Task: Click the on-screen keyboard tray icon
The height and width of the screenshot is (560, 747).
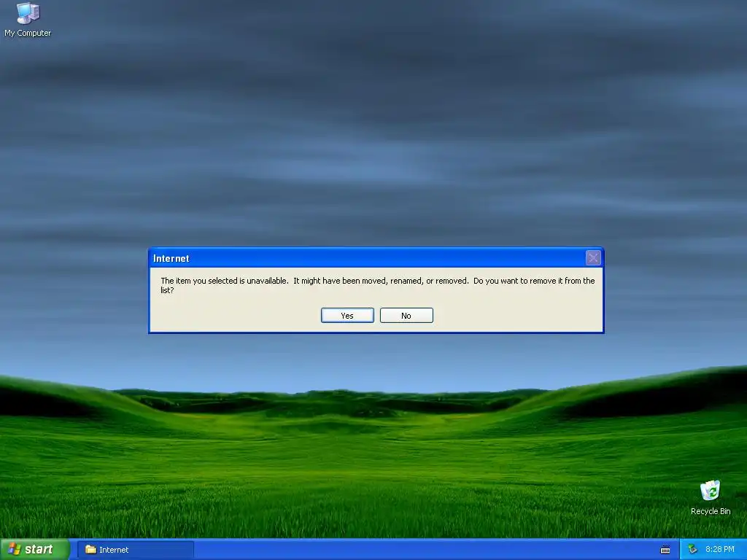Action: [665, 550]
